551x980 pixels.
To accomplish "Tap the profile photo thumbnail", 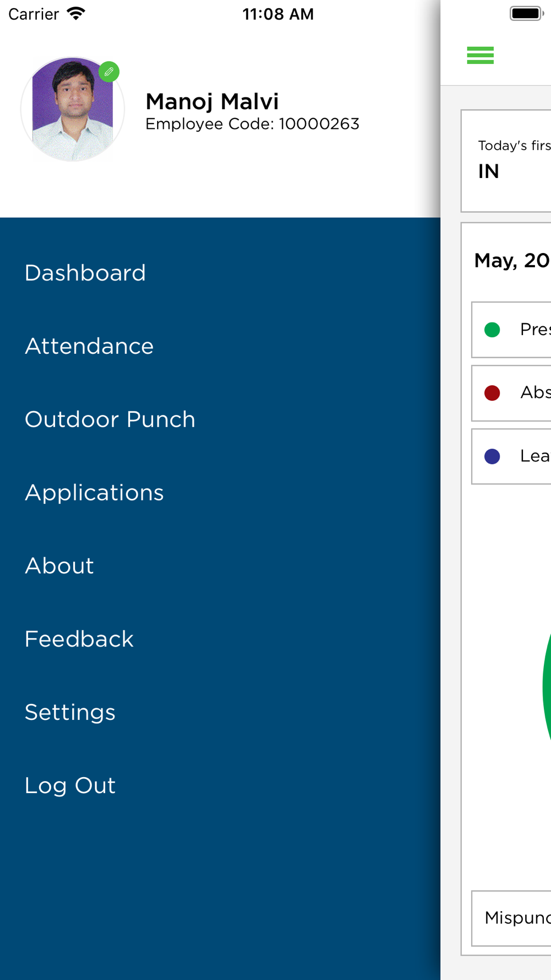I will pyautogui.click(x=72, y=110).
